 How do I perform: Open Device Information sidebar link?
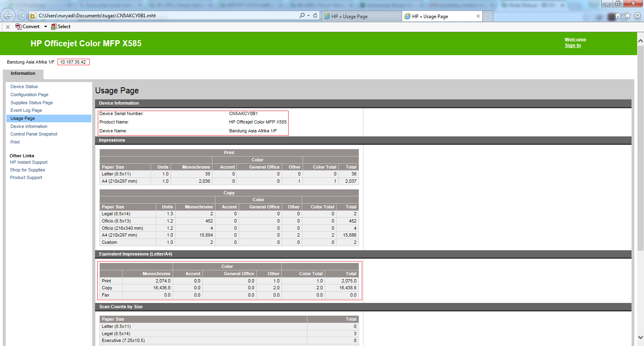pos(29,126)
